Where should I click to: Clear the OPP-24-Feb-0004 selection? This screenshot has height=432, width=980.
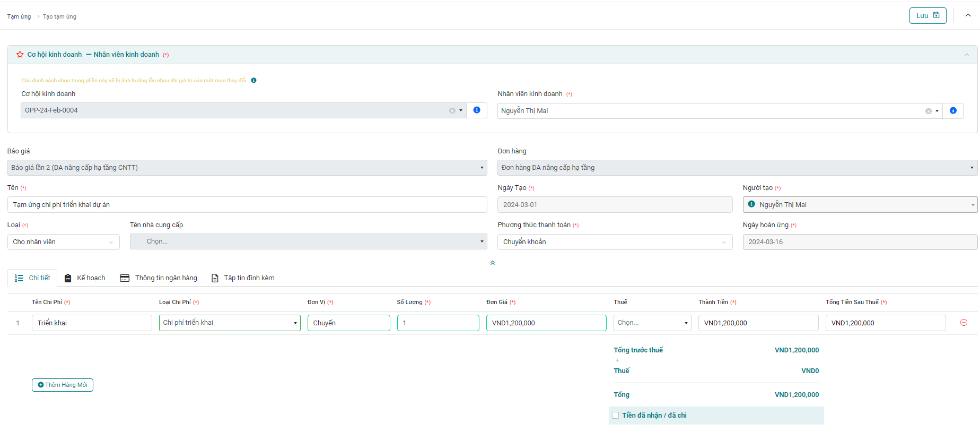452,111
